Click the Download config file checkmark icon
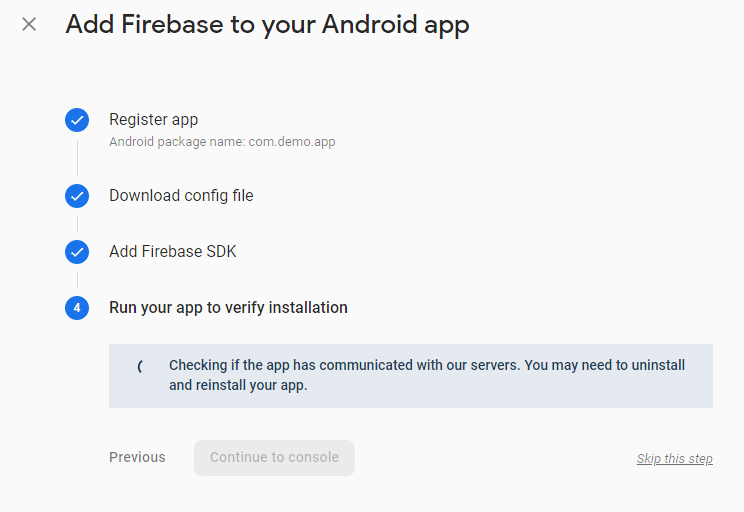The height and width of the screenshot is (512, 744). [x=77, y=196]
